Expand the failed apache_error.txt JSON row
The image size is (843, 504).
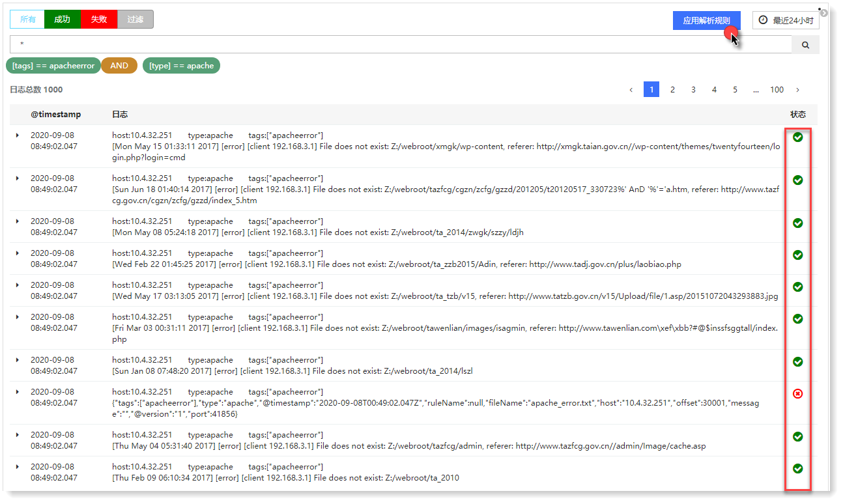[18, 391]
